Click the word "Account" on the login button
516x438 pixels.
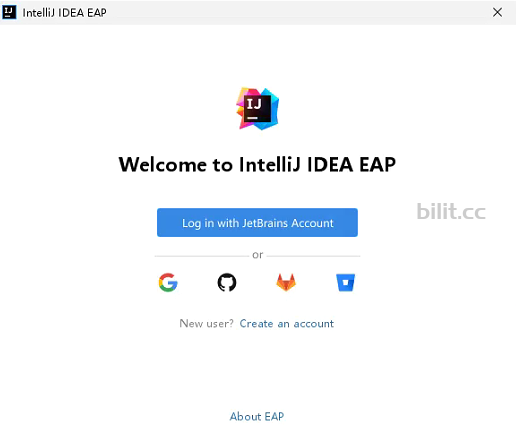[312, 223]
